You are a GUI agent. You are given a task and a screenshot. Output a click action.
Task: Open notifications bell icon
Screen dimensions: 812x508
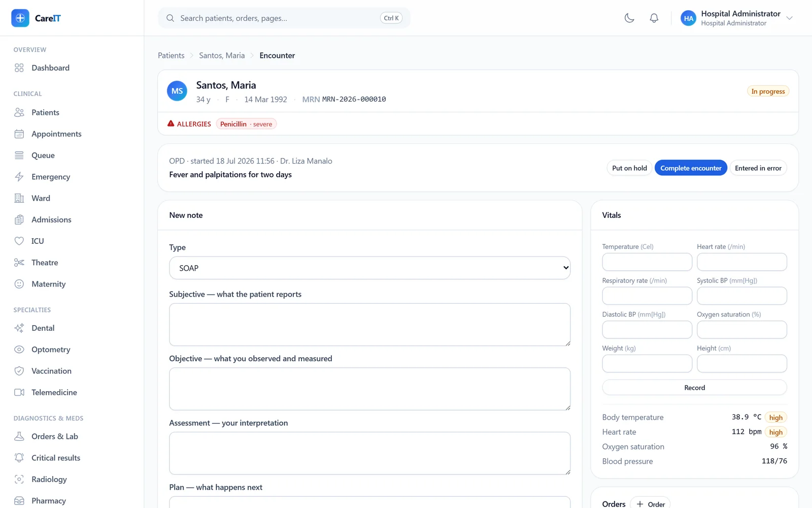(x=654, y=18)
